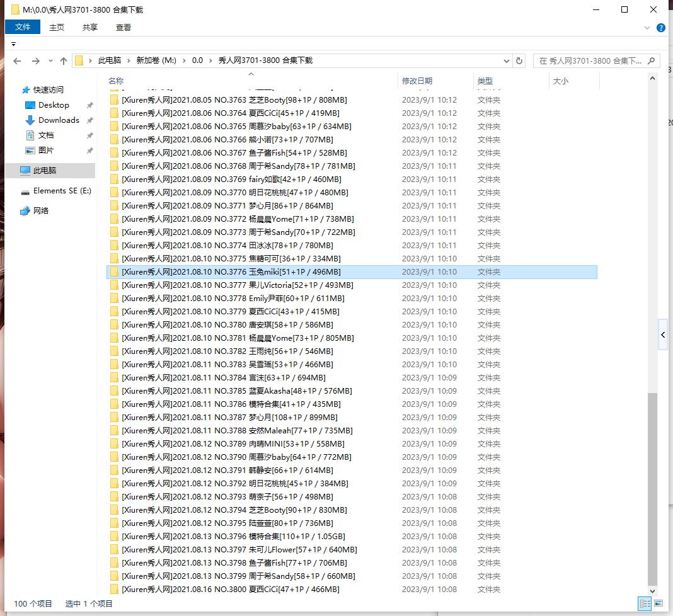Select 网络 in the navigation pane
The height and width of the screenshot is (616, 673).
point(41,210)
